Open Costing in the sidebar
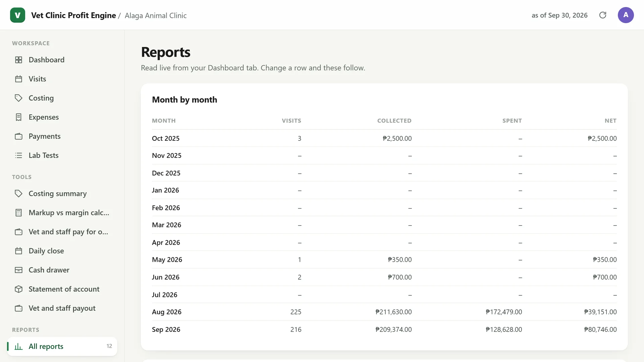644x362 pixels. coord(62,98)
